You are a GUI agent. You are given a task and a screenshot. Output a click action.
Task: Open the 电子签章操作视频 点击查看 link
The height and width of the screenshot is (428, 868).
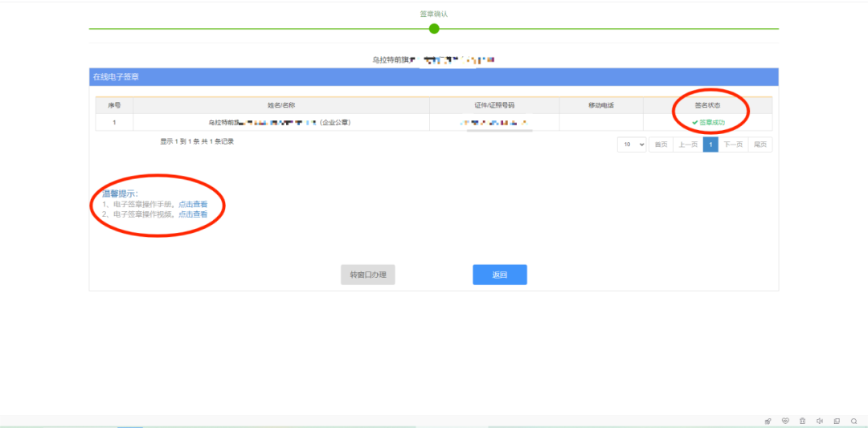point(193,214)
